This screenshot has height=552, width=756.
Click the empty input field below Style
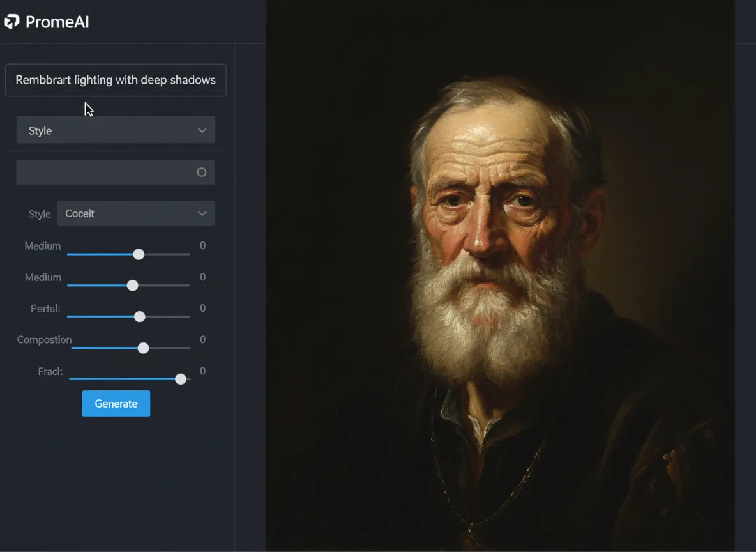[x=116, y=172]
